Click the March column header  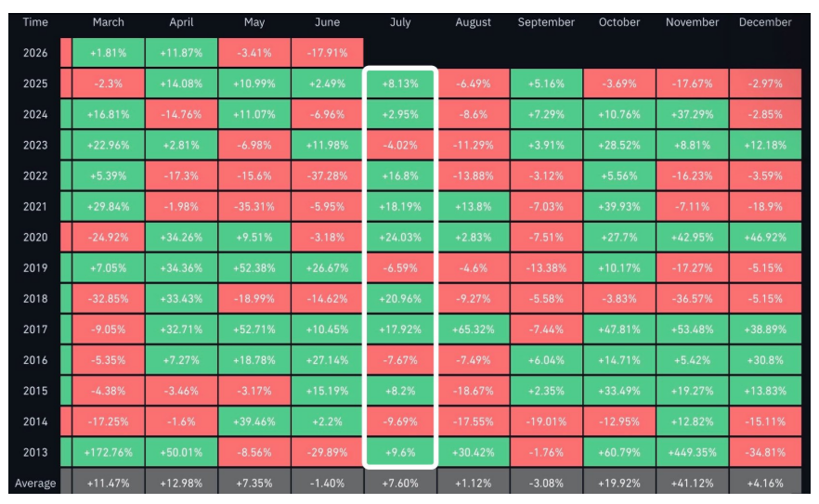108,22
